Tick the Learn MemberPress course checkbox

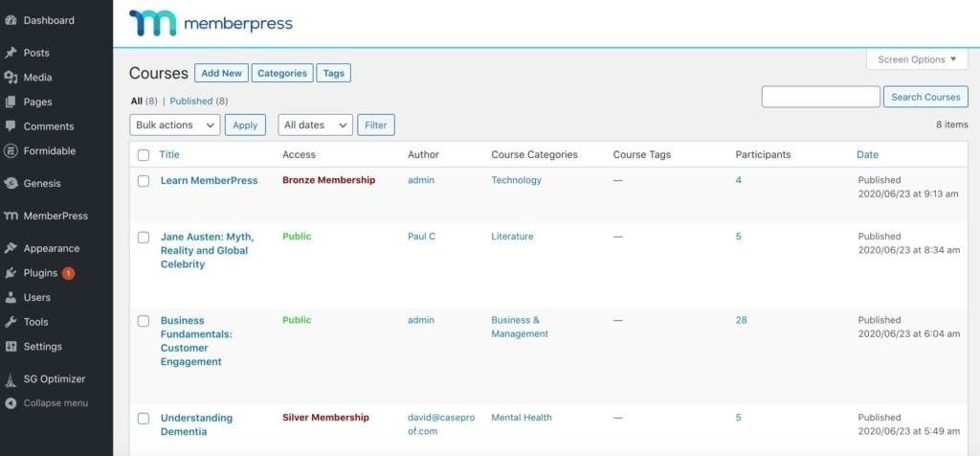144,181
